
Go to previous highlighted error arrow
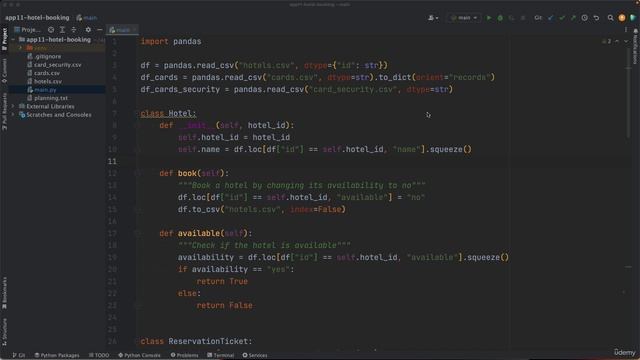[617, 41]
